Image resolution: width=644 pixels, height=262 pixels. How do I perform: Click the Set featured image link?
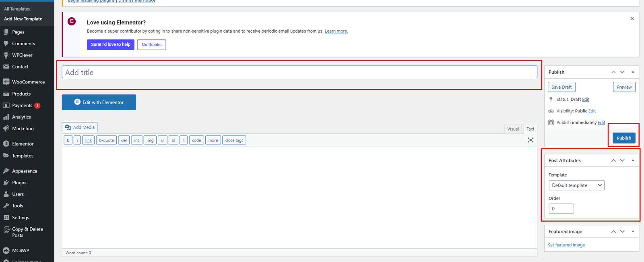566,245
